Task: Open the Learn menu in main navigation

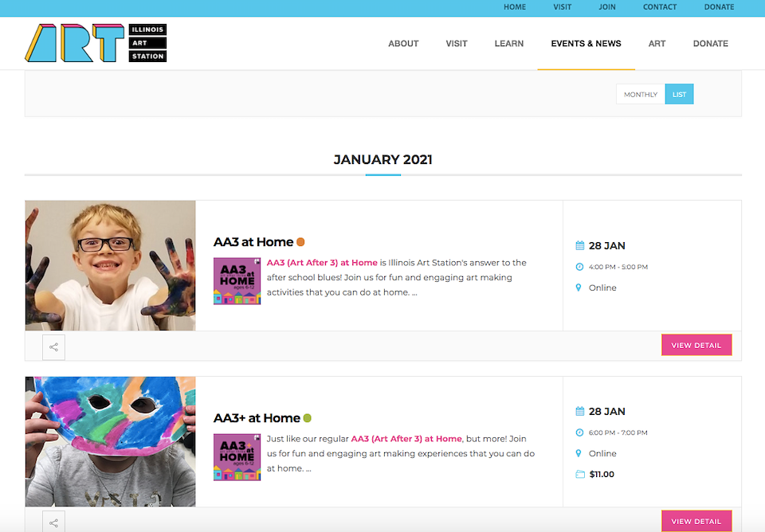Action: pos(509,43)
